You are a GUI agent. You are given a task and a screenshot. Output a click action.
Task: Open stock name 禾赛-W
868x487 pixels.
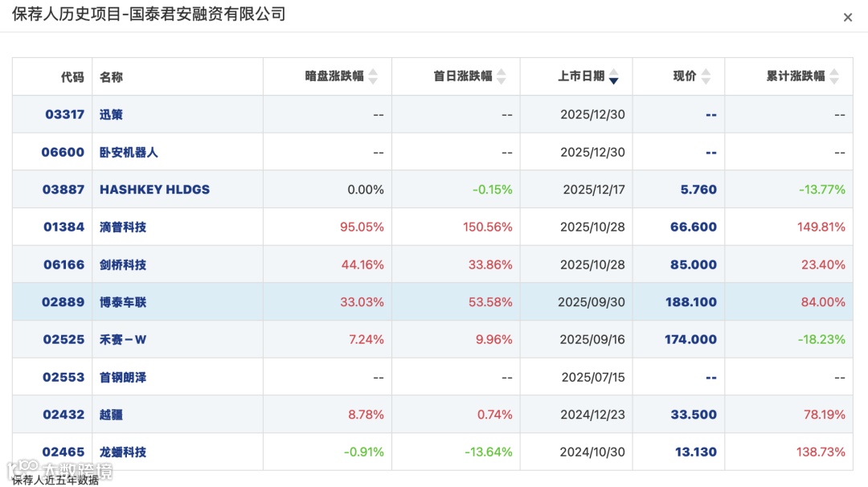(x=123, y=339)
